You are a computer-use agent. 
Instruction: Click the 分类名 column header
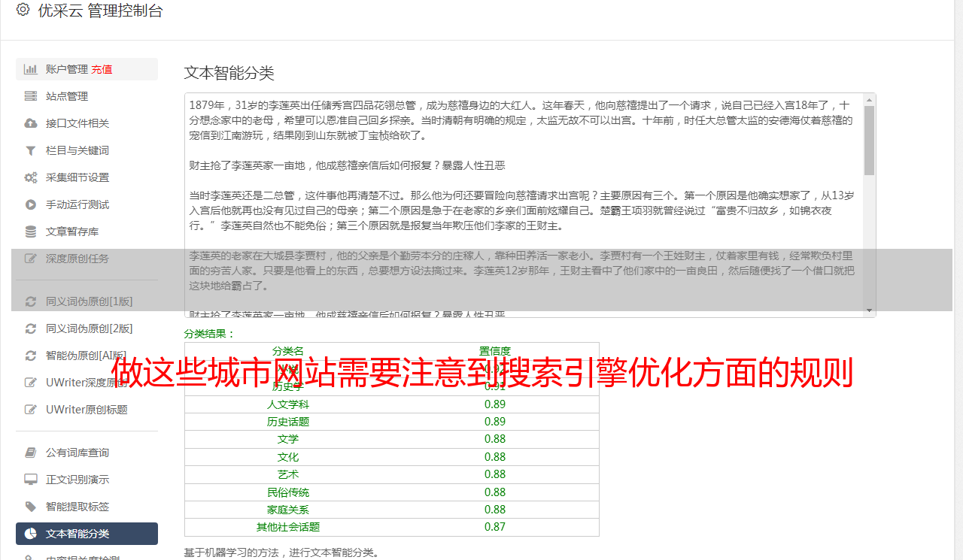[x=288, y=351]
